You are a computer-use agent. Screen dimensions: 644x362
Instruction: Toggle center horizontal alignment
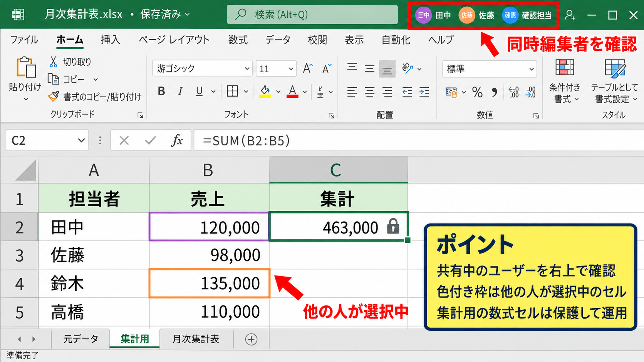(x=370, y=92)
